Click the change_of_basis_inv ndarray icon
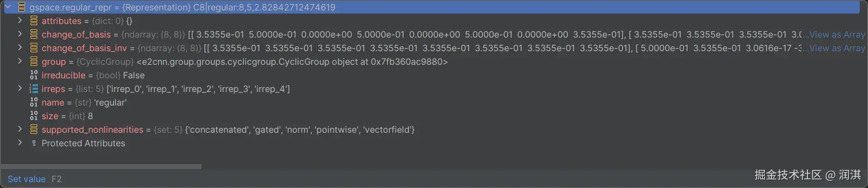 point(34,48)
